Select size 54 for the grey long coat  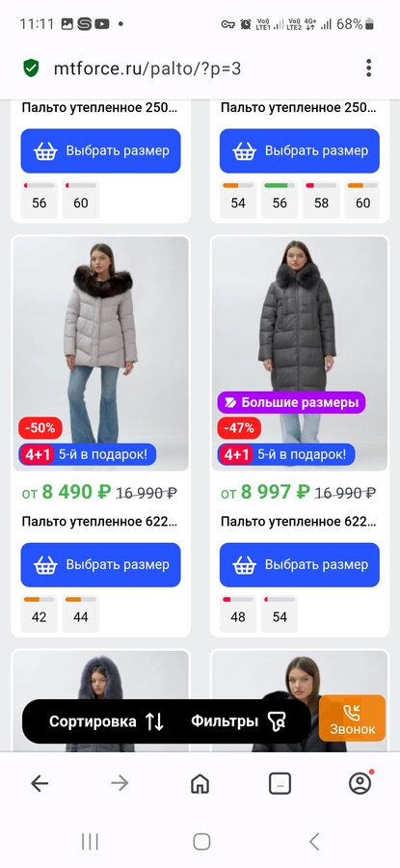click(x=280, y=613)
